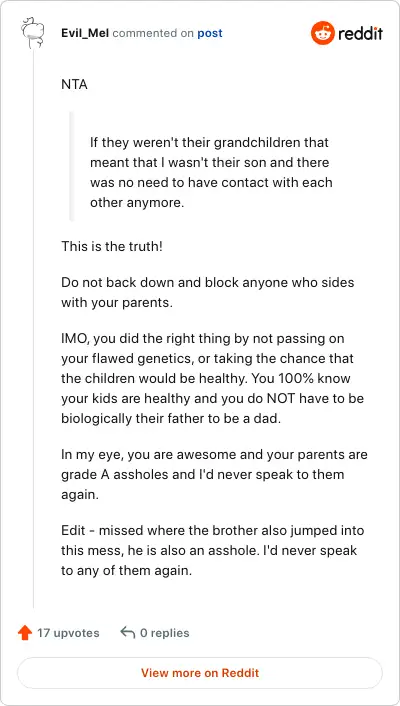
Task: Follow the blue "post" link
Action: pyautogui.click(x=210, y=33)
